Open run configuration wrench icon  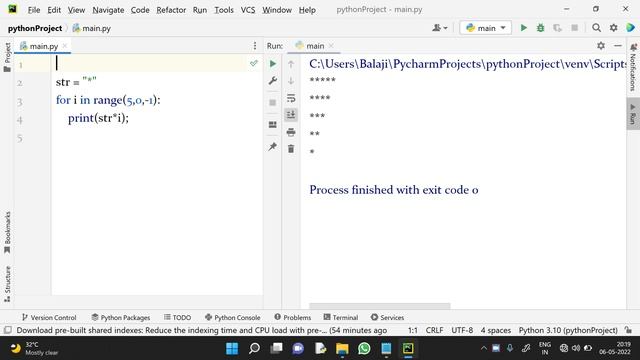pos(273,81)
